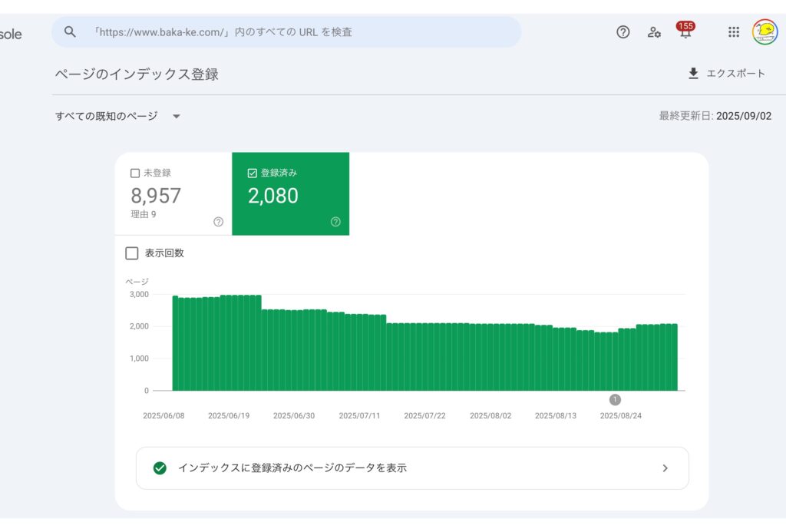Toggle the 未登録 checkbox

(135, 173)
